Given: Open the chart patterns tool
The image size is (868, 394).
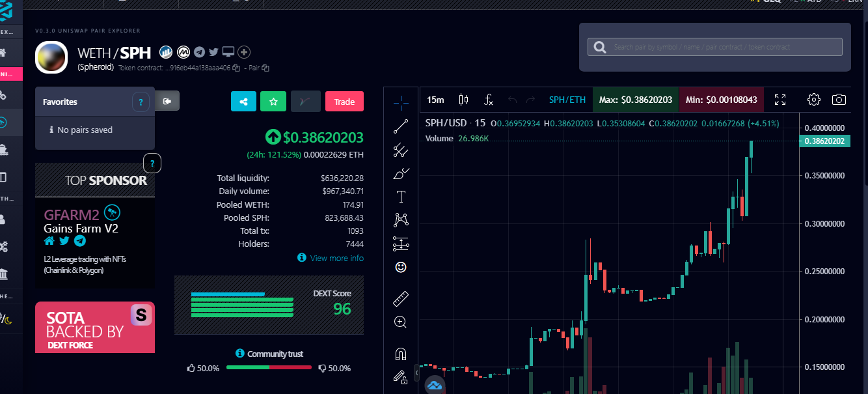Looking at the screenshot, I should [x=401, y=220].
